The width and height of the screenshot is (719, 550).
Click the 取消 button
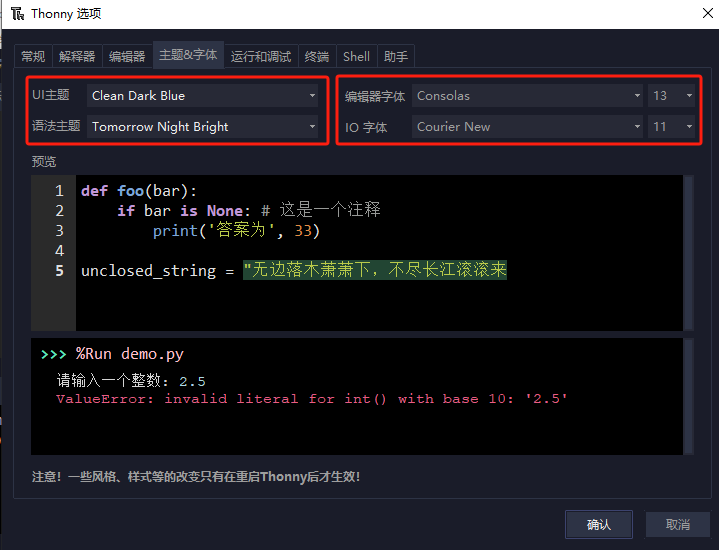click(678, 524)
